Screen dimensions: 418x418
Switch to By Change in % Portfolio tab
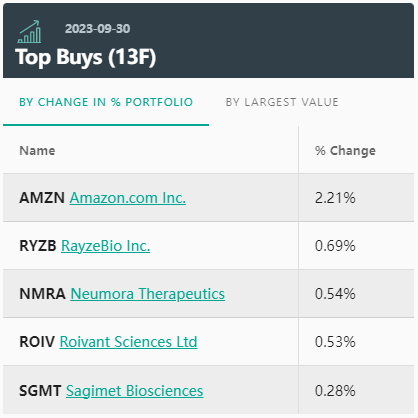click(106, 102)
